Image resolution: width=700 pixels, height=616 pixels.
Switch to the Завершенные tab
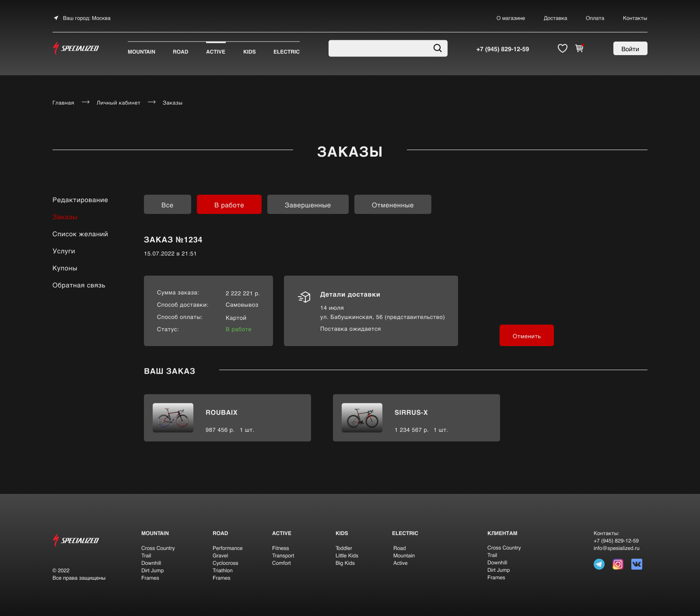[x=308, y=204]
